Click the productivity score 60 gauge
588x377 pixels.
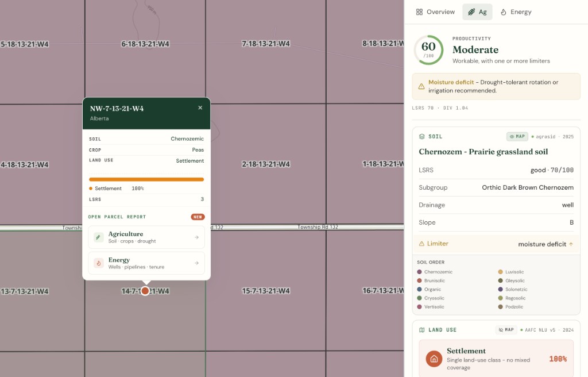pyautogui.click(x=428, y=49)
